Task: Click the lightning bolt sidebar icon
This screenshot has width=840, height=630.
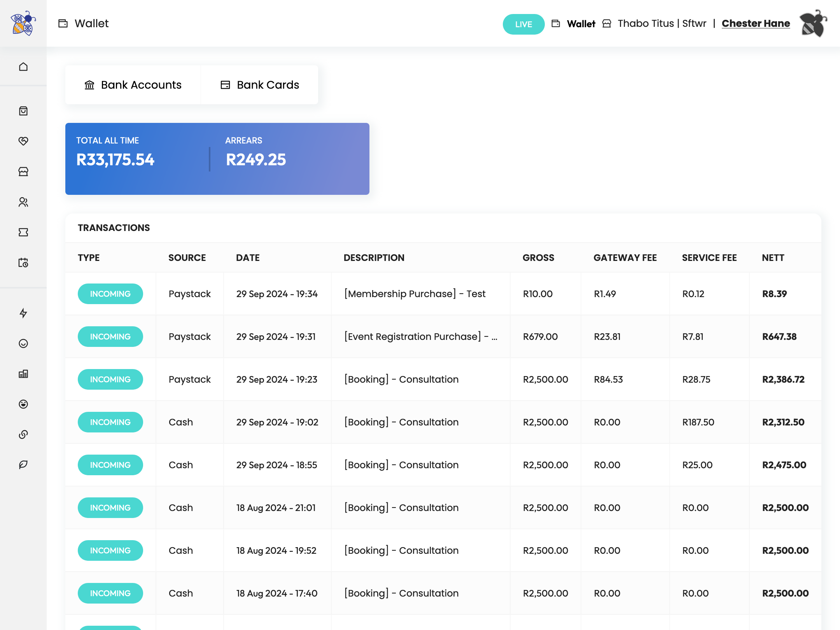Action: click(23, 313)
